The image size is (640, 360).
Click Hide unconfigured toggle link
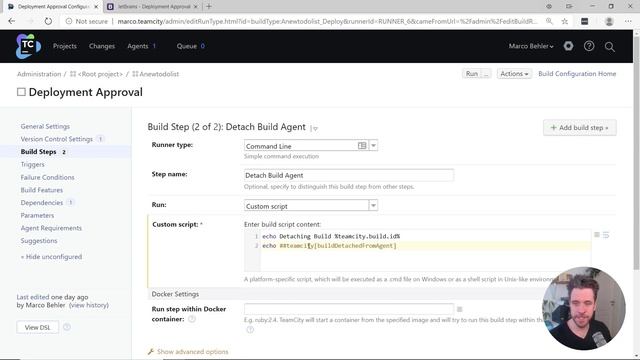click(51, 257)
